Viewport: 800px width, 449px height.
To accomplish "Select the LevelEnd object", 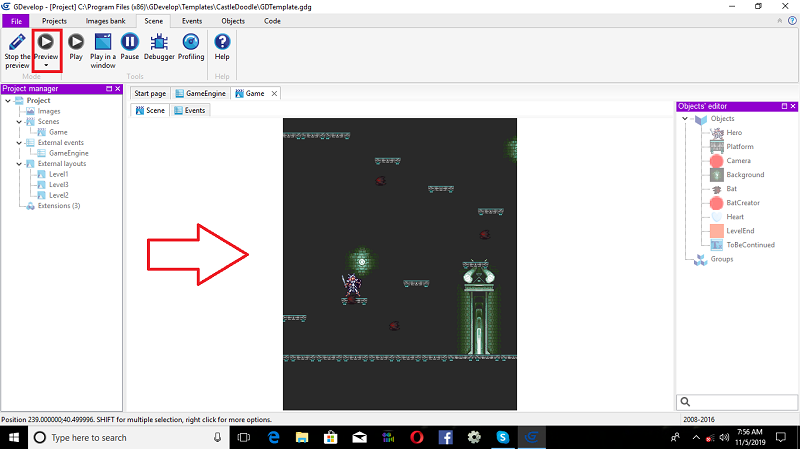I will coord(740,231).
